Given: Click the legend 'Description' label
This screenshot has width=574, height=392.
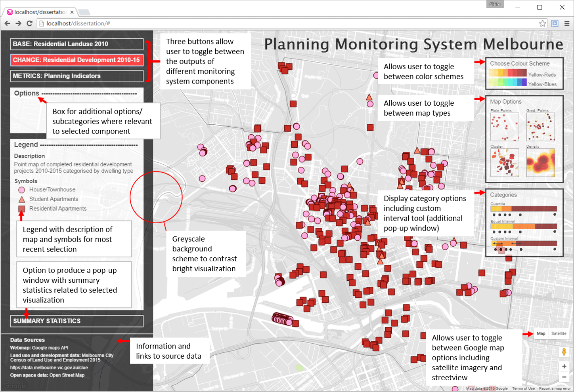Looking at the screenshot, I should click(x=29, y=156).
